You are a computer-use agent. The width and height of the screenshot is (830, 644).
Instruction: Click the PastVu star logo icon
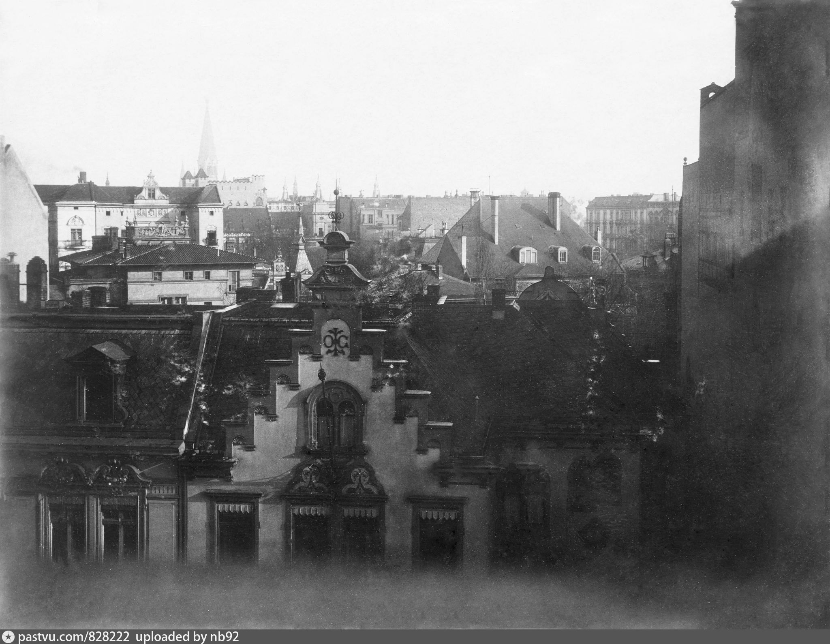[x=7, y=637]
